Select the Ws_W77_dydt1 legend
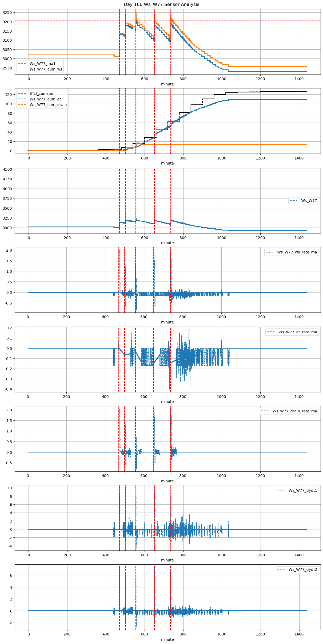The height and width of the screenshot is (644, 323). (x=297, y=490)
